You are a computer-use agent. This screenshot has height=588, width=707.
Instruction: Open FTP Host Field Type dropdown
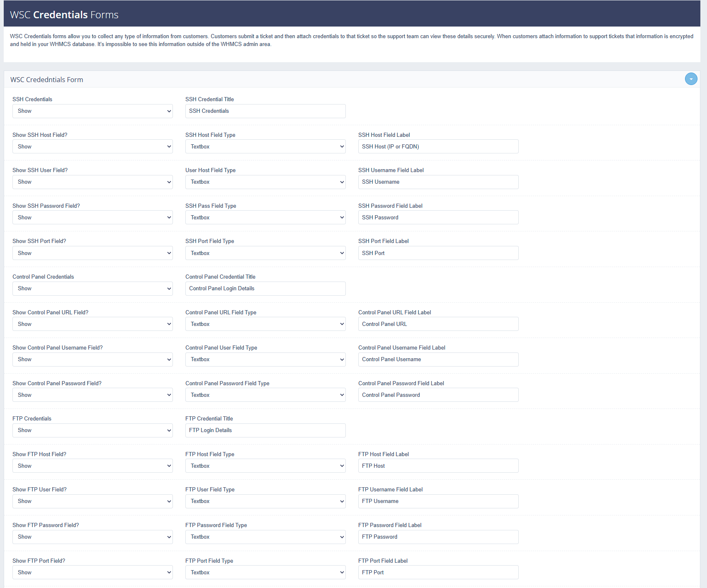[265, 466]
